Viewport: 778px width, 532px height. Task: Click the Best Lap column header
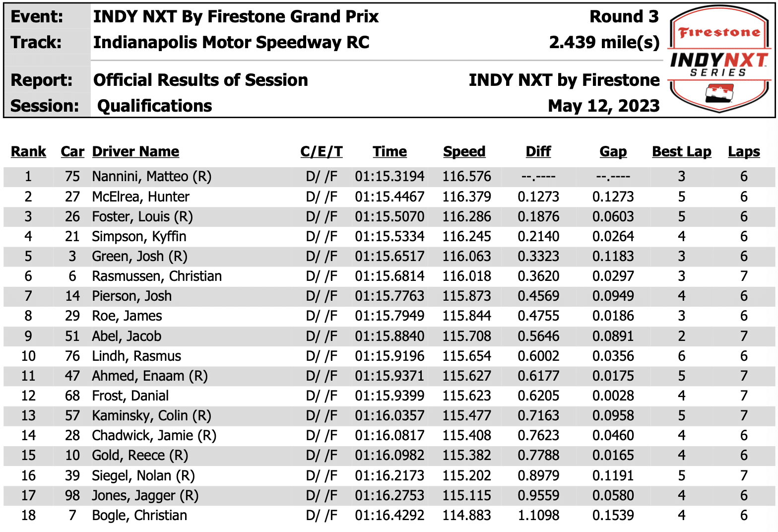[681, 151]
